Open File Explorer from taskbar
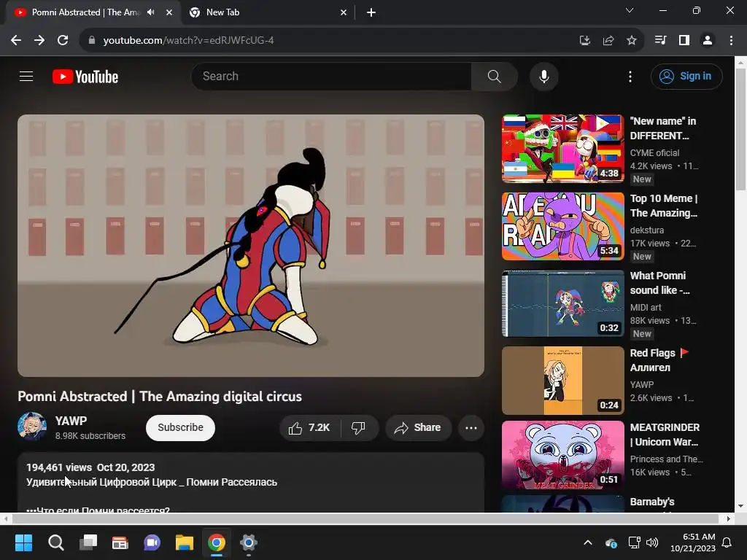 coord(185,542)
